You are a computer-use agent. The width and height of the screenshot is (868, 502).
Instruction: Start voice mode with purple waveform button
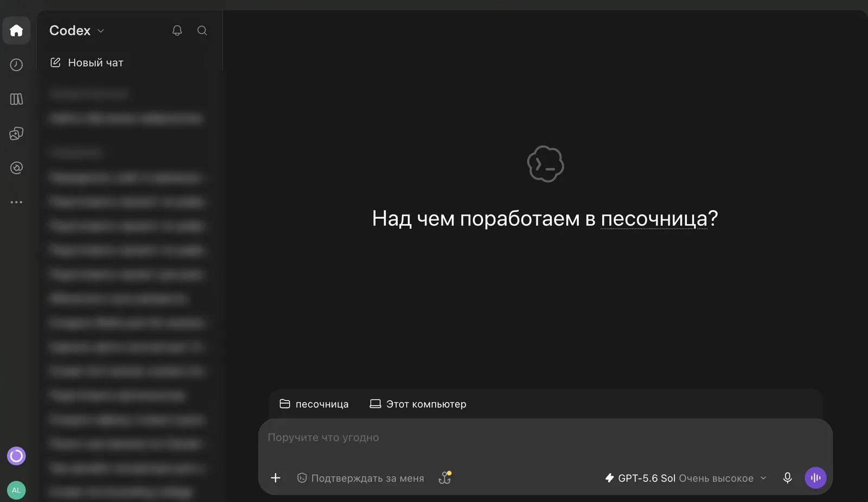(x=815, y=478)
